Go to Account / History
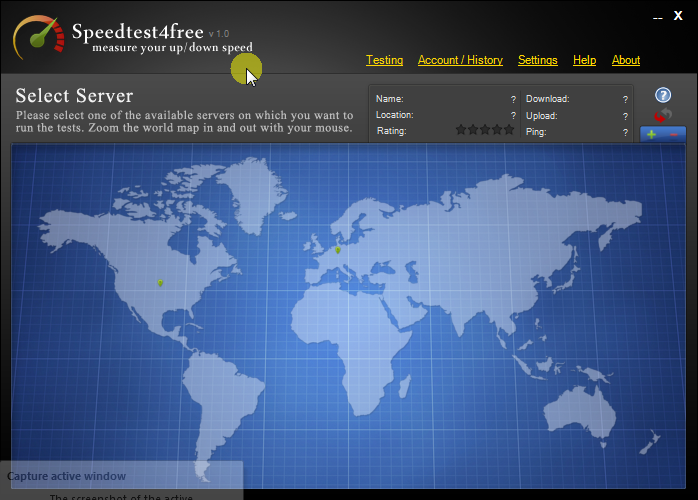This screenshot has height=500, width=698. point(460,60)
